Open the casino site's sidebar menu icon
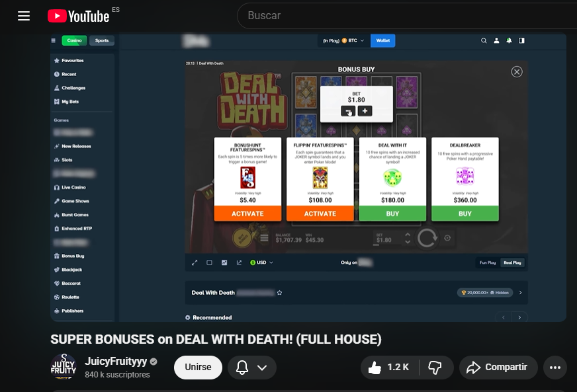577x392 pixels. click(54, 40)
